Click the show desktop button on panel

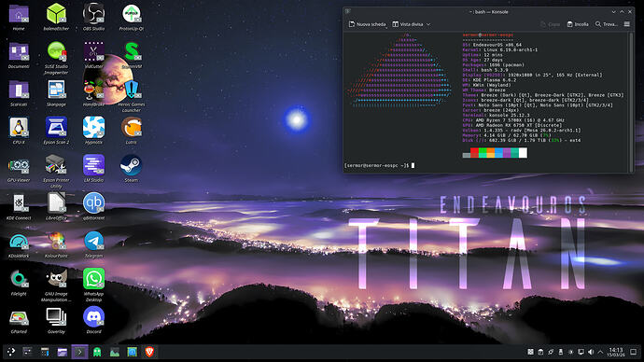[634, 352]
